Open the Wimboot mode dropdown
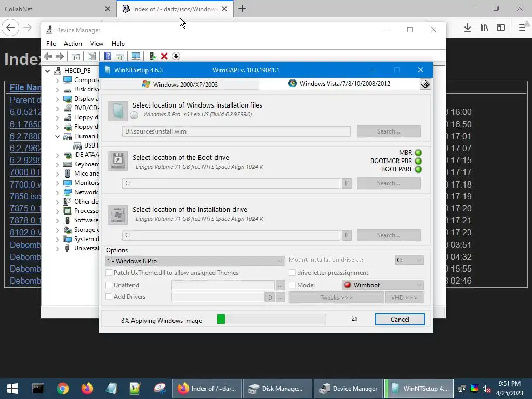 click(383, 285)
